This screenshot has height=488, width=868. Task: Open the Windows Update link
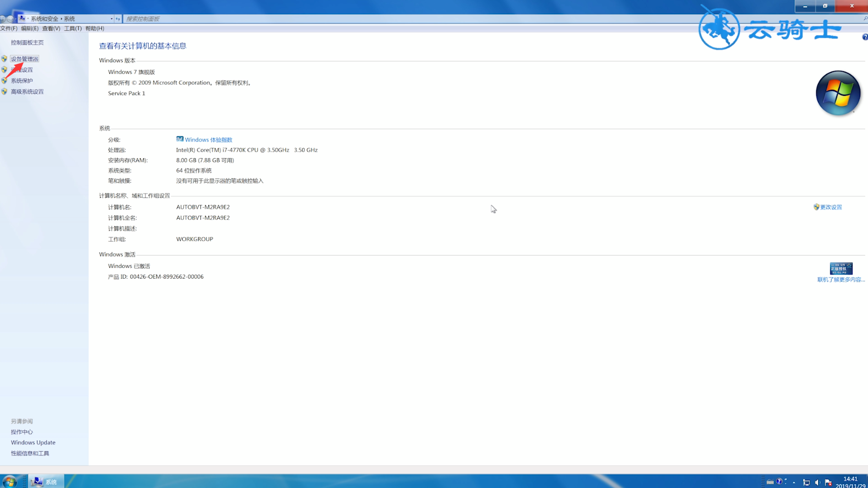tap(33, 443)
